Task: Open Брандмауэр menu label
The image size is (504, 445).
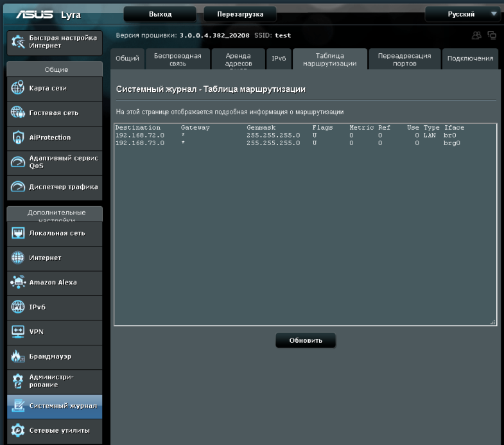Action: 50,356
